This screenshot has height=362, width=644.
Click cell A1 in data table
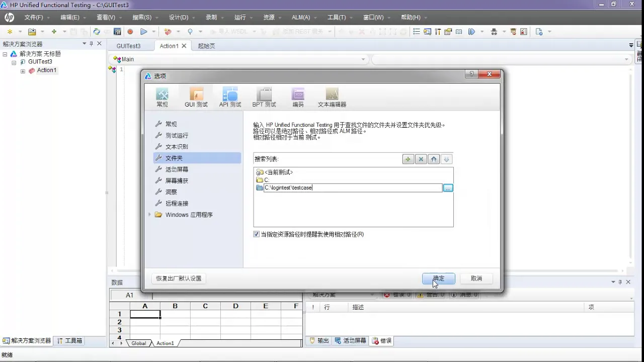[x=145, y=314]
